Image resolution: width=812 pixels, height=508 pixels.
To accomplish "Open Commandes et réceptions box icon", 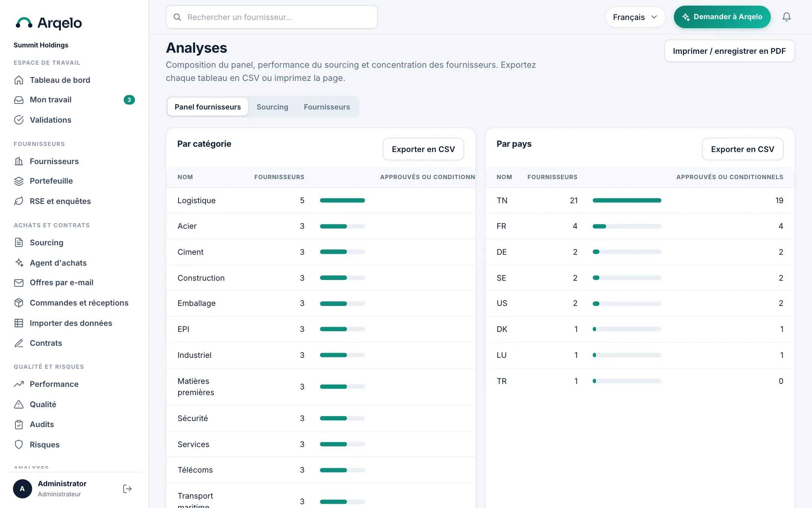I will coord(19,303).
